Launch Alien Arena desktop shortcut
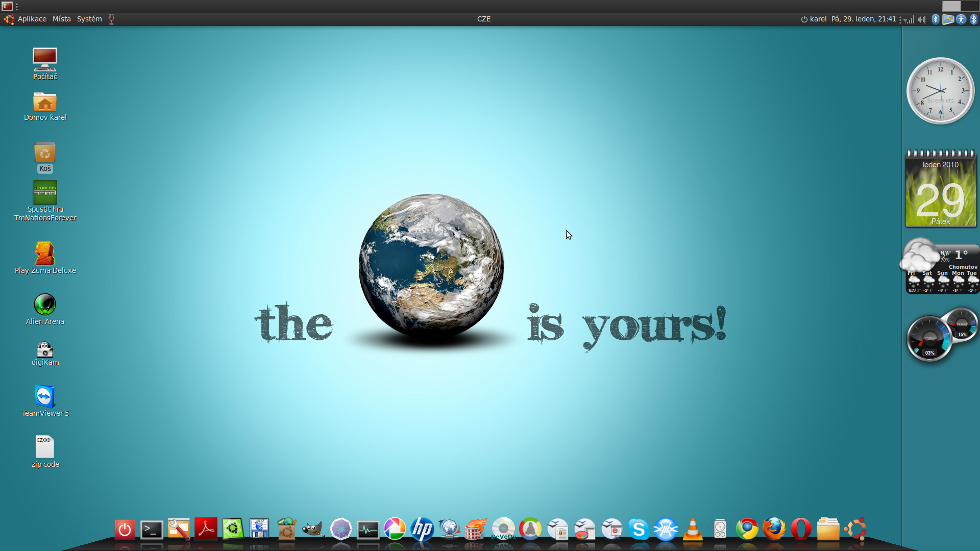 (45, 309)
